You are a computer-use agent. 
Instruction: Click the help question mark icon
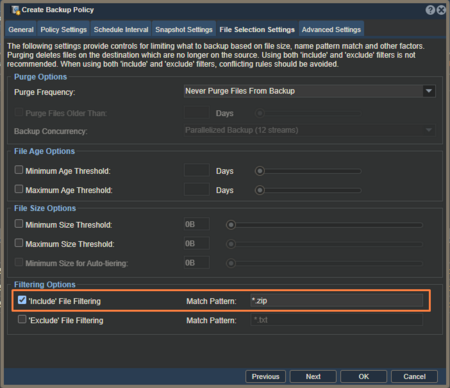pos(430,10)
